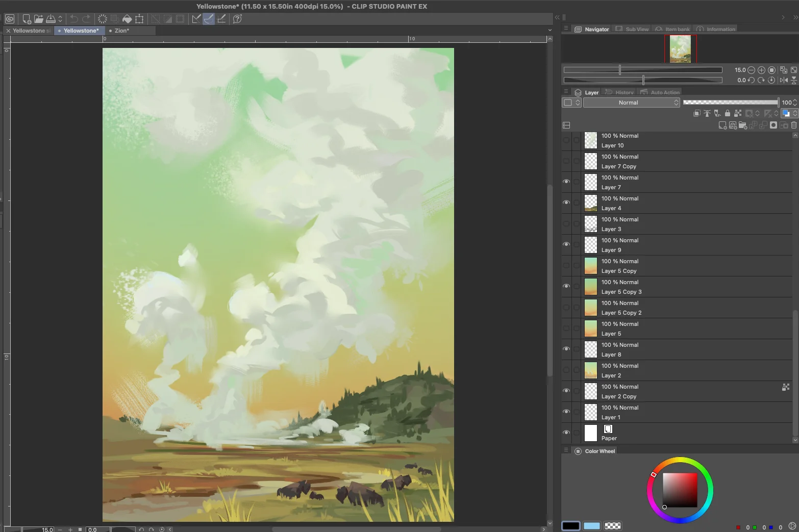
Task: Click Navigator zoom slider
Action: click(643, 70)
